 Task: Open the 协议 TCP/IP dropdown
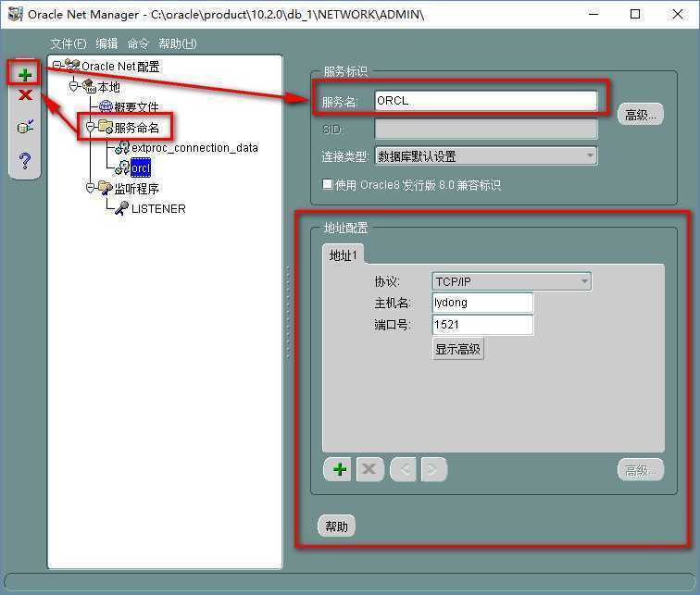512,281
